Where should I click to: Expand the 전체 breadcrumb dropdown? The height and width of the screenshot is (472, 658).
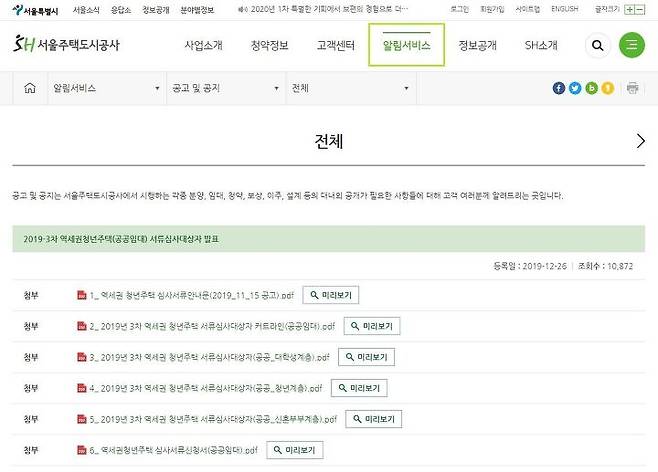[x=351, y=88]
